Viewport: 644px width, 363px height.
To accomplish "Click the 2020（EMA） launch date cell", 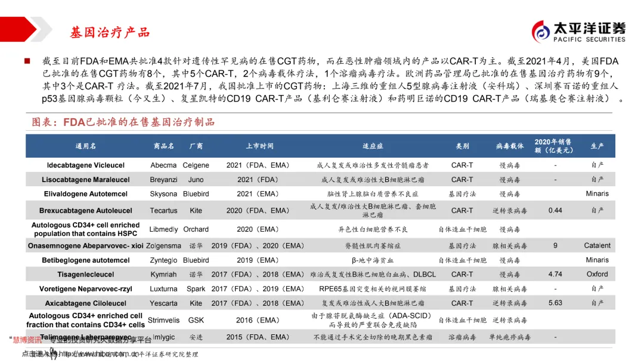I will click(258, 229).
